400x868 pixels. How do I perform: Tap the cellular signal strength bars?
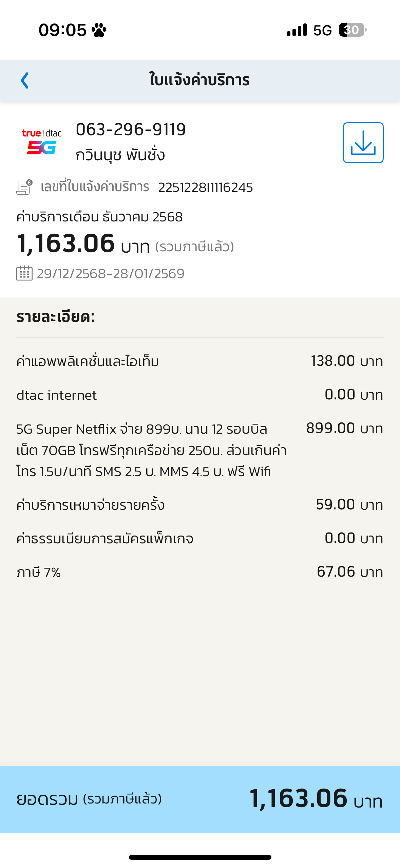point(297,30)
